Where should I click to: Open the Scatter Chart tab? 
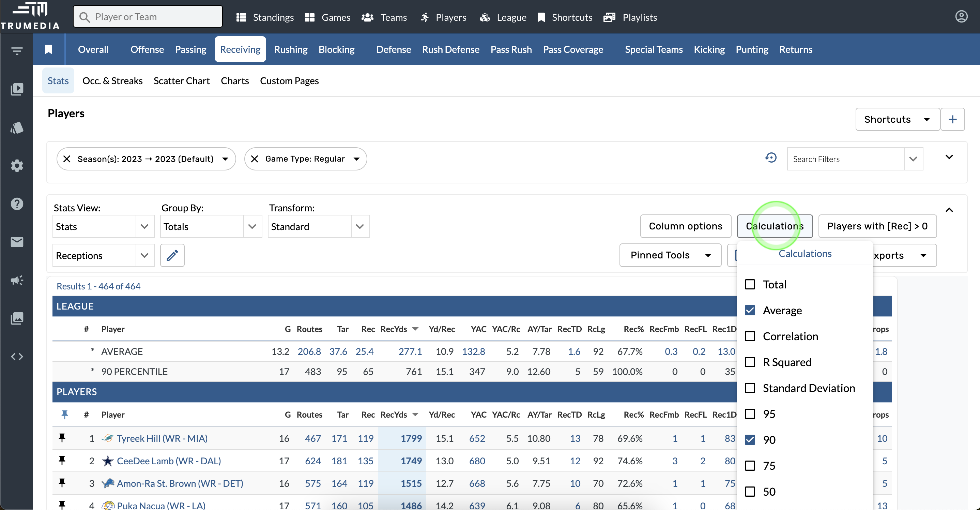click(182, 81)
